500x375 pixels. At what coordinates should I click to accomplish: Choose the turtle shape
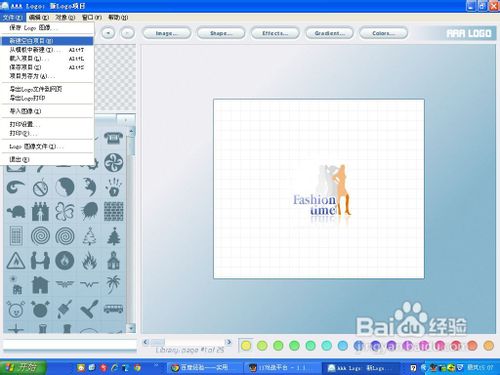pos(16,212)
